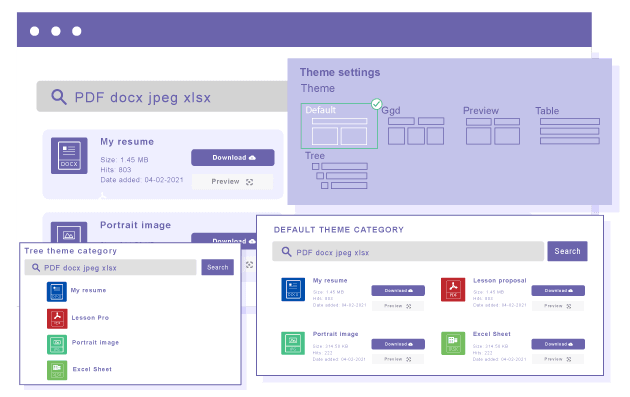Open Portrait image green icon in tree panel
This screenshot has height=397, width=630.
(x=57, y=344)
